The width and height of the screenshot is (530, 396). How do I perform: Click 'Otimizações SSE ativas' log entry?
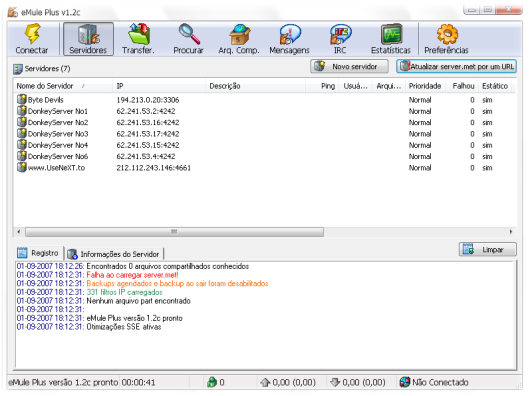[x=124, y=327]
